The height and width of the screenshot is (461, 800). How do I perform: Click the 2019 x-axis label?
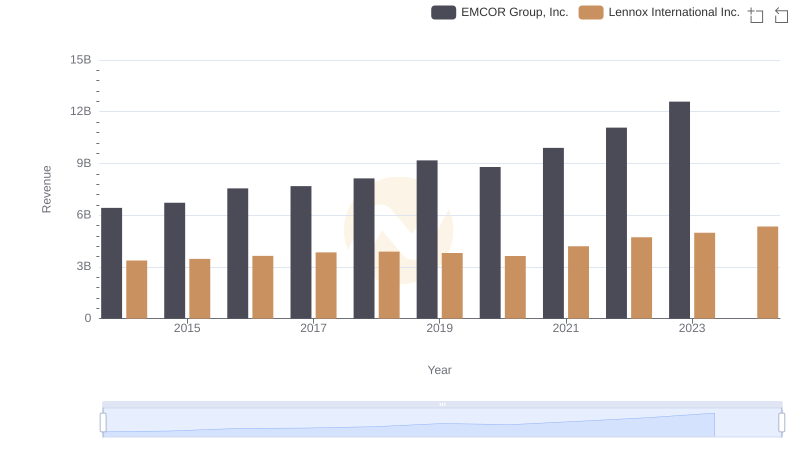point(439,328)
